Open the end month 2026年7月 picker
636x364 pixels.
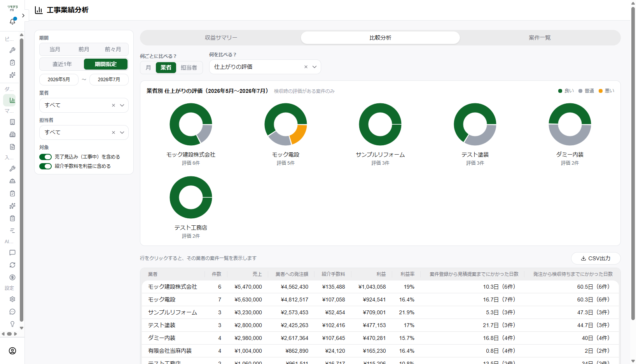click(x=109, y=80)
